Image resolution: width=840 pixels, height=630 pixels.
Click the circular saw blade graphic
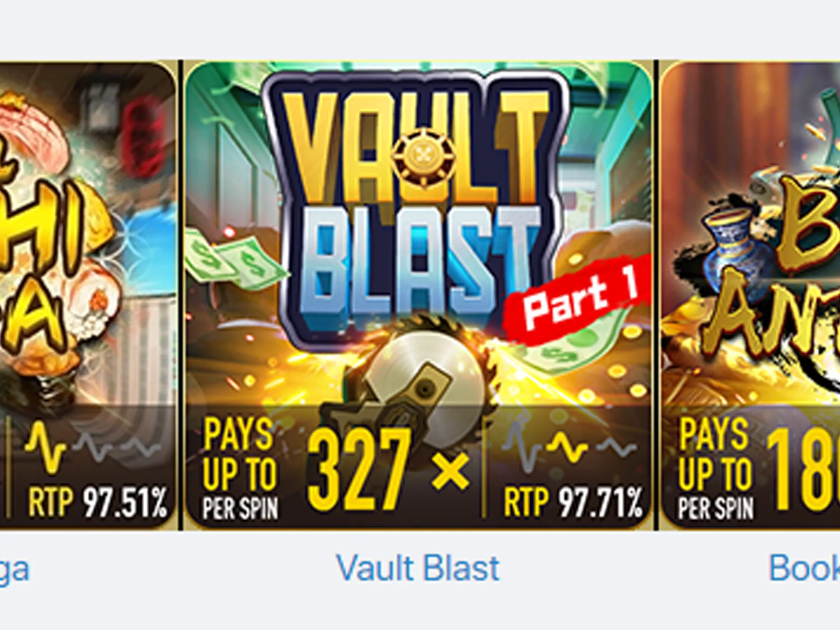tap(413, 381)
